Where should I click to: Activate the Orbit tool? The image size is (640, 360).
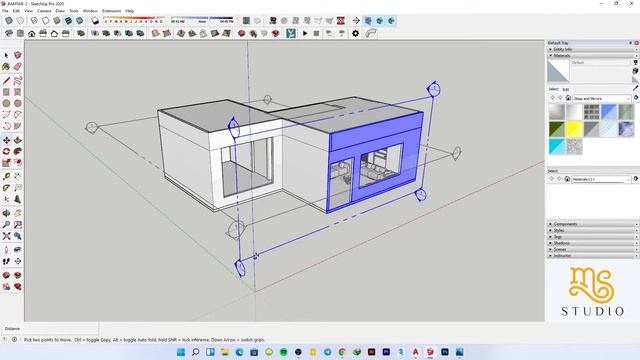[6, 213]
